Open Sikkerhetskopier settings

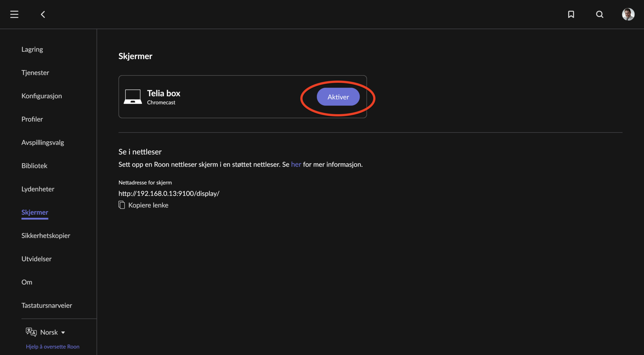46,236
